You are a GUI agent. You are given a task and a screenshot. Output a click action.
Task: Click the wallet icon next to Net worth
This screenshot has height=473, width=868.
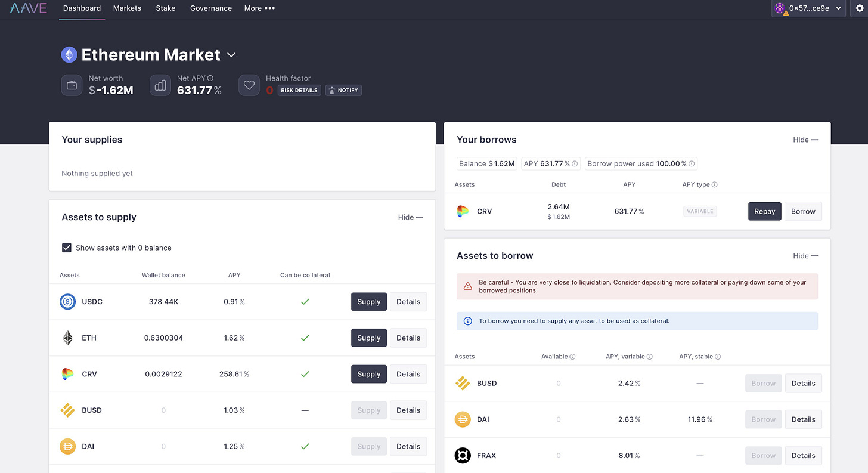(x=72, y=85)
